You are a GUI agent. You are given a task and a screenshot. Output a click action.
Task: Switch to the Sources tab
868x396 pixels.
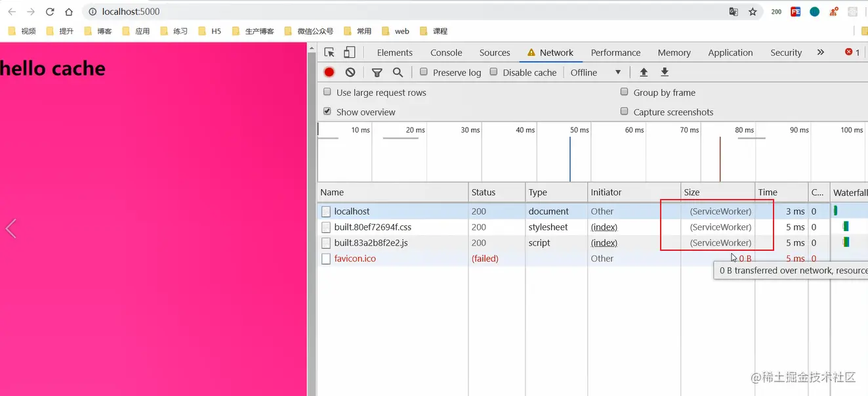495,53
